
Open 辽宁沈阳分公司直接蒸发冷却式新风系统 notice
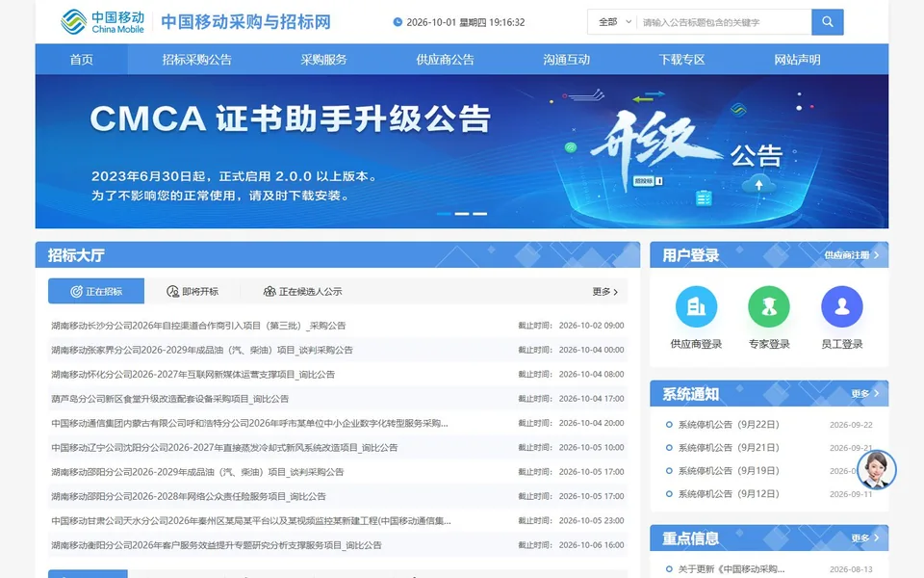coord(224,448)
